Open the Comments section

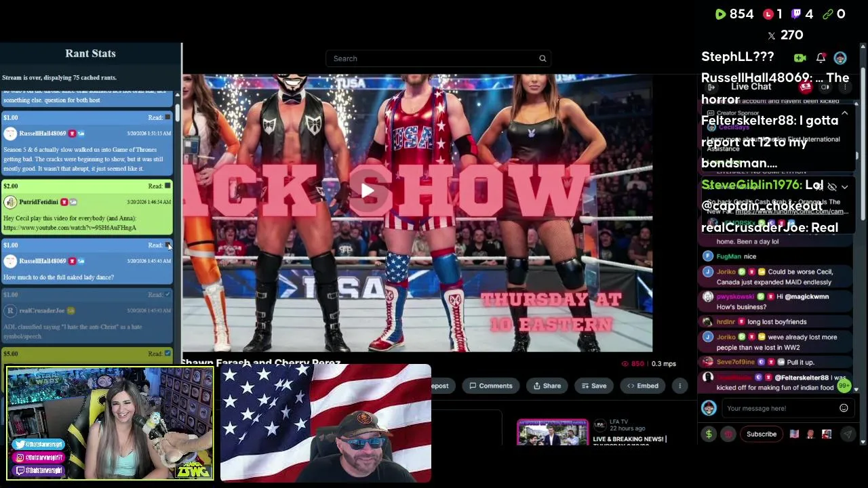point(491,386)
